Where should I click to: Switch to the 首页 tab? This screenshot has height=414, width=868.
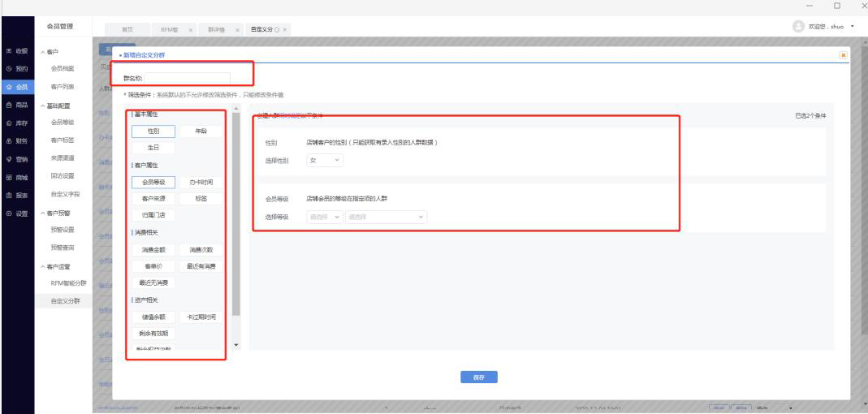tap(127, 28)
